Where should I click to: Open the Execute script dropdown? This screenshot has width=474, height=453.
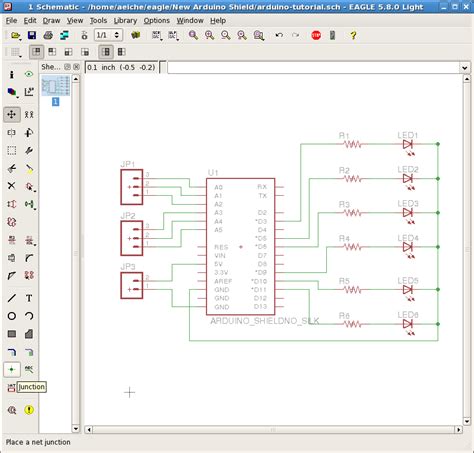tap(157, 35)
